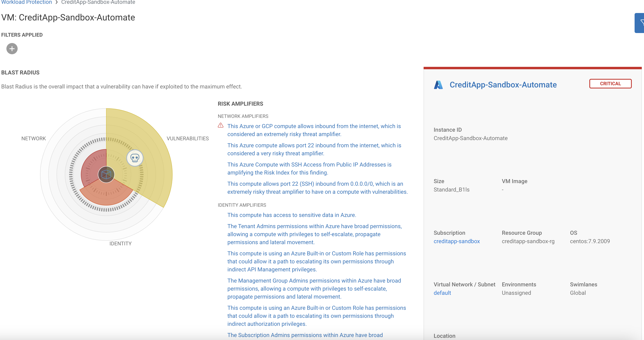Open Management Group Admins permissions amplifier

(x=314, y=289)
